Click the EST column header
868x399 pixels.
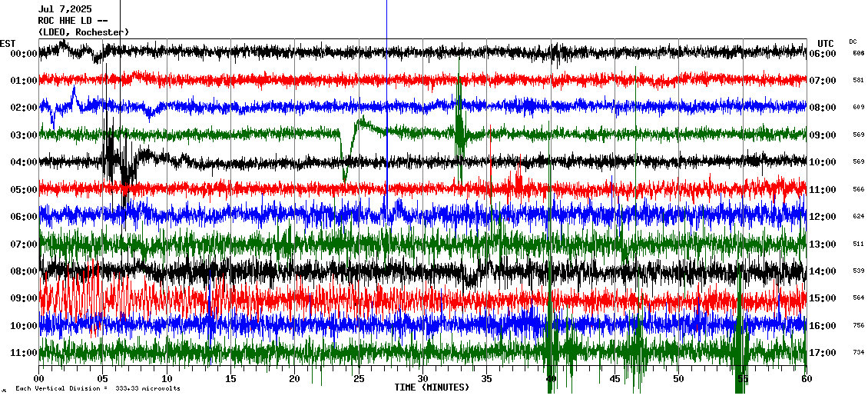coord(8,43)
